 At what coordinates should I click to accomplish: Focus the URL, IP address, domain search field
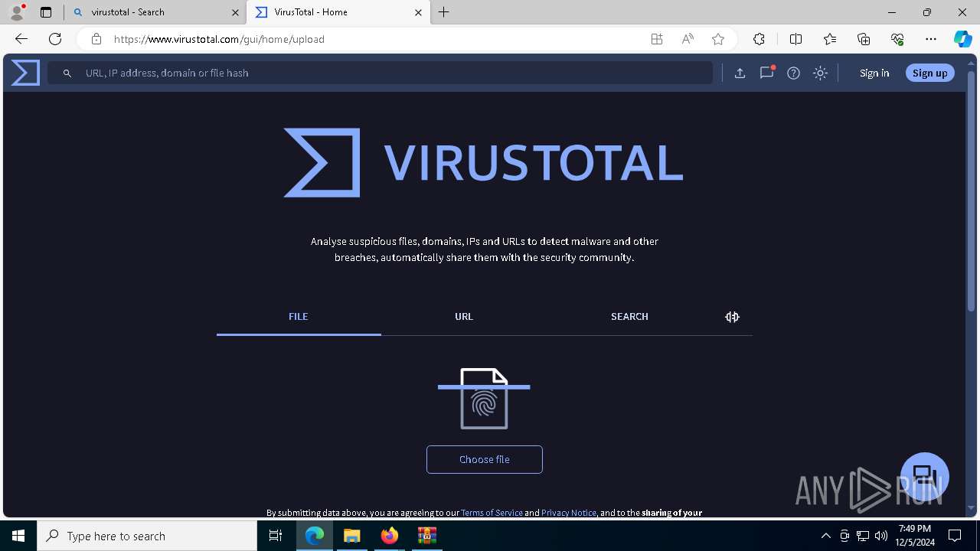381,73
